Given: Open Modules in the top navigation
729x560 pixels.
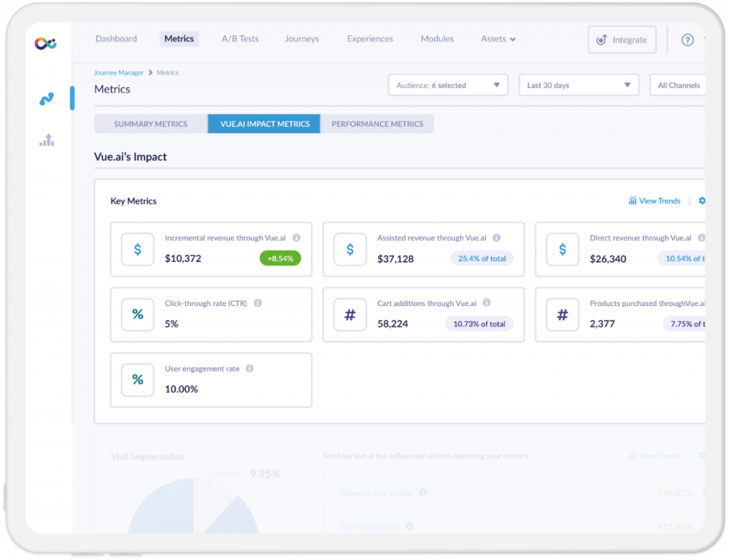Looking at the screenshot, I should 437,38.
